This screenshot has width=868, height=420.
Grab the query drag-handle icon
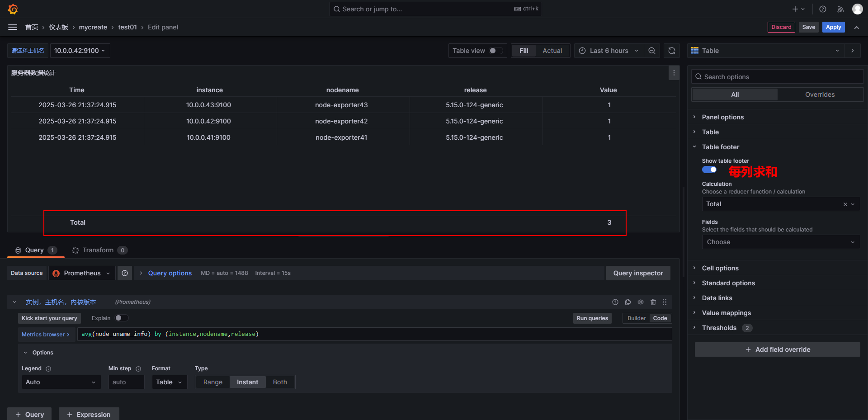665,302
